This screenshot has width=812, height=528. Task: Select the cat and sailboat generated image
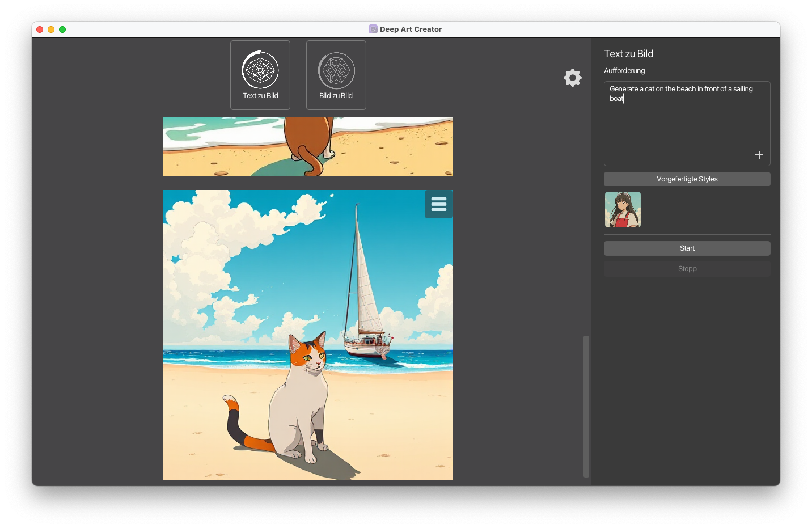[x=308, y=335]
